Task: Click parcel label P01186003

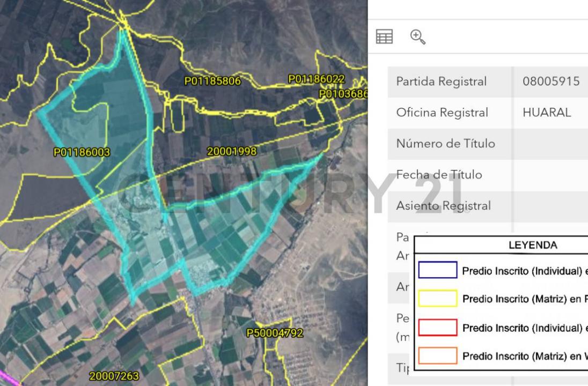Action: [x=82, y=153]
